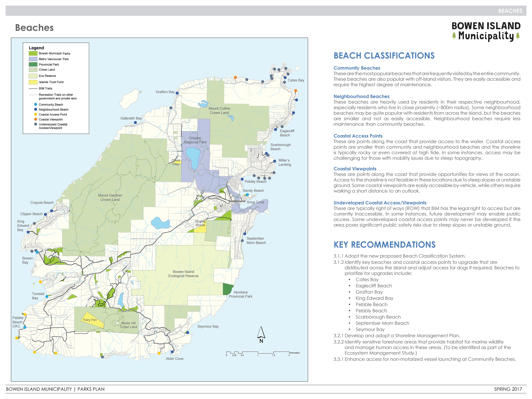Select the BEACH CLASSIFICATIONS heading
The height and width of the screenshot is (399, 532).
(x=384, y=56)
